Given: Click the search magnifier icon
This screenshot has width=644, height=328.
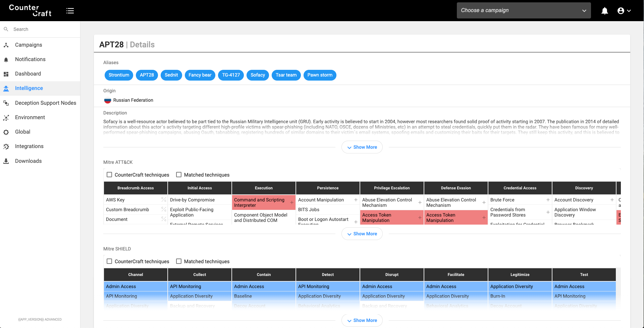Looking at the screenshot, I should (6, 29).
